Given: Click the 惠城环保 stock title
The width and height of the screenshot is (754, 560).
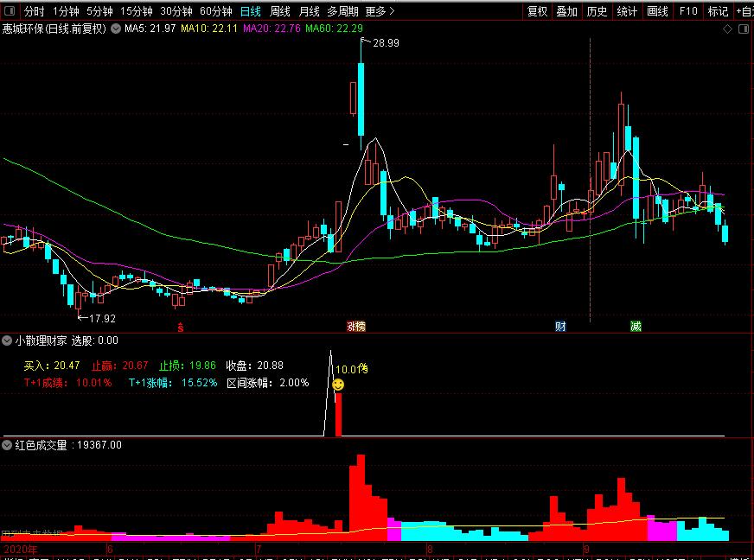Looking at the screenshot, I should [54, 29].
